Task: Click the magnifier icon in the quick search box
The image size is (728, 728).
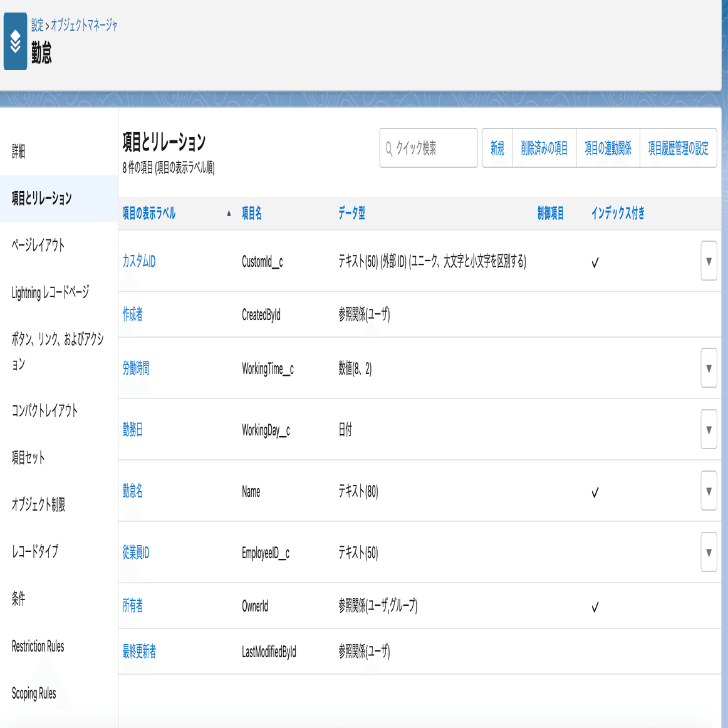Action: tap(389, 147)
